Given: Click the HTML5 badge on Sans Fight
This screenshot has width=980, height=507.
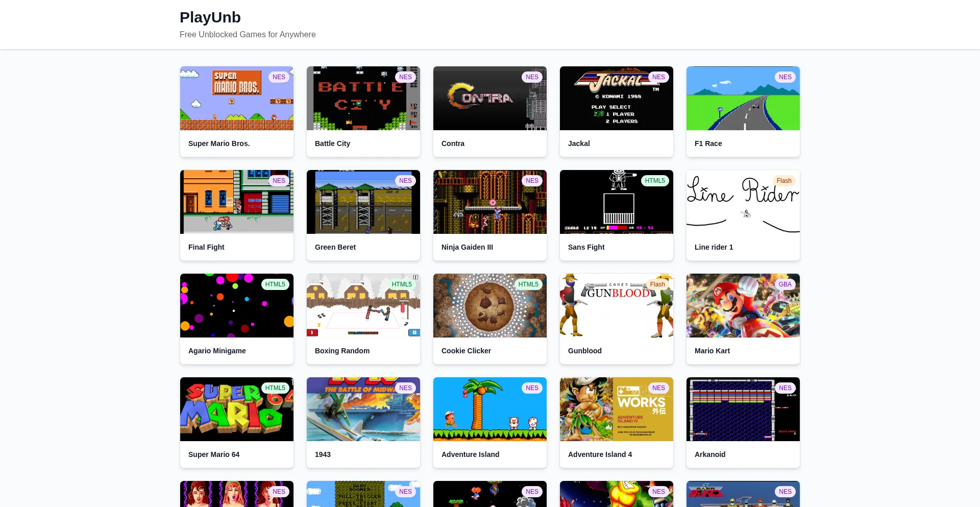Looking at the screenshot, I should (654, 181).
